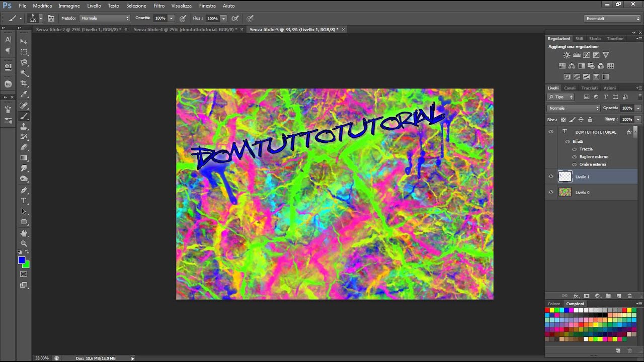Select the Rectangular Marquee tool
Screen dimensions: 644x362
point(24,52)
